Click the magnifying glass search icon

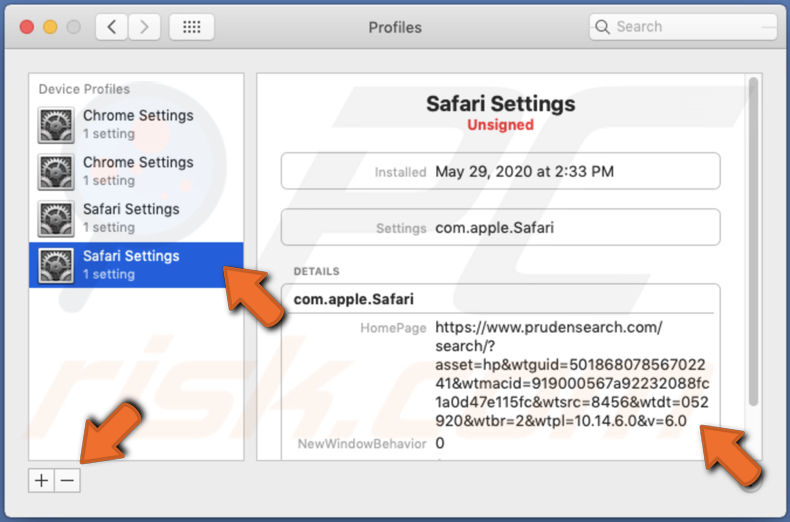click(603, 27)
